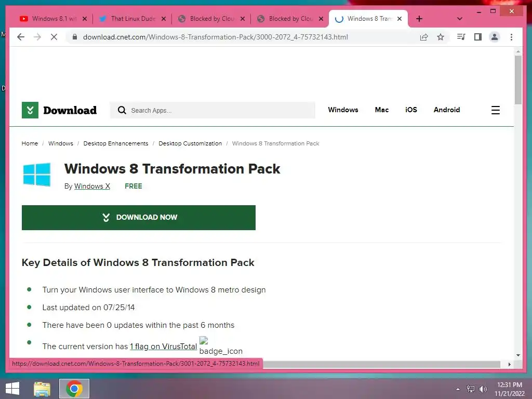Image resolution: width=532 pixels, height=399 pixels.
Task: Click the search magnifier icon
Action: click(122, 110)
